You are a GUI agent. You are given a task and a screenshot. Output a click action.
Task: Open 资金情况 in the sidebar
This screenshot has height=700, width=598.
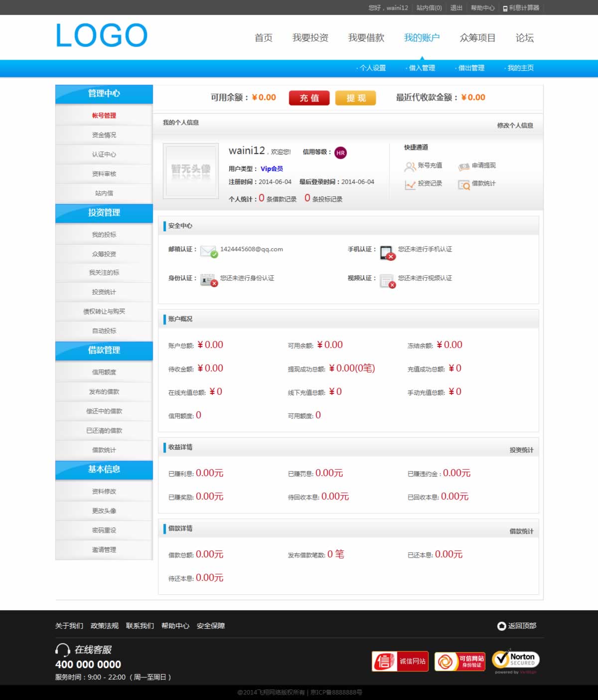point(104,135)
